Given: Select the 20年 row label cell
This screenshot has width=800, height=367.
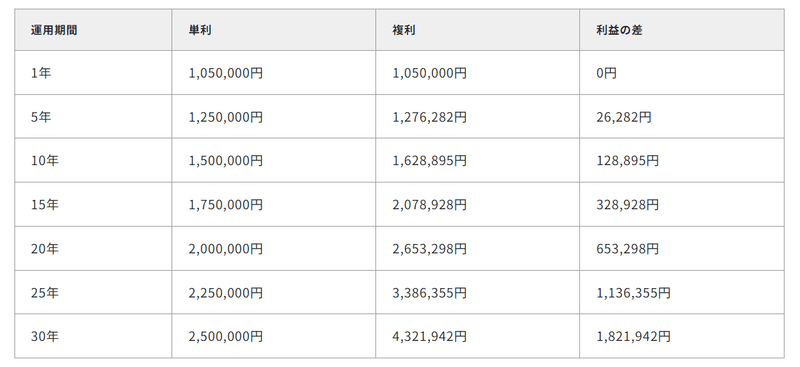Looking at the screenshot, I should point(93,248).
